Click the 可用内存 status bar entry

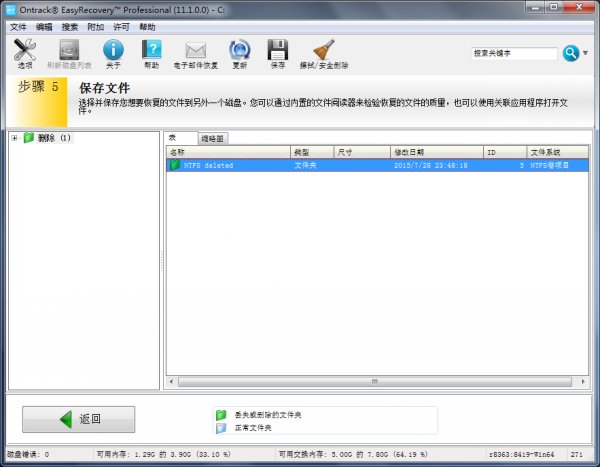pos(163,454)
